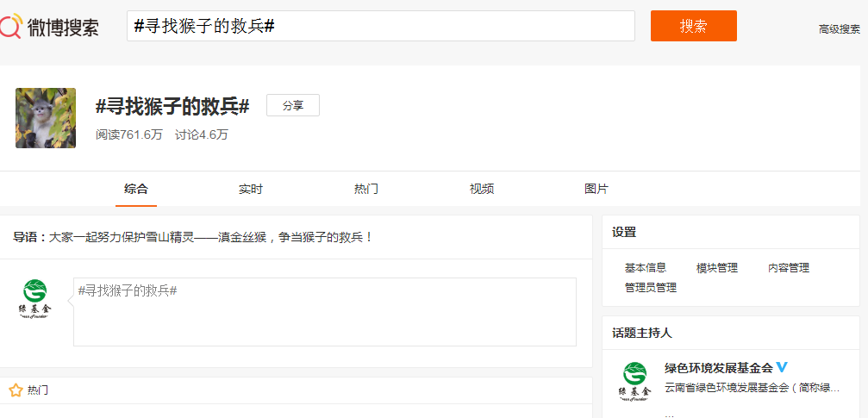Click the Weibo search logo icon
The image size is (868, 418).
point(10,26)
